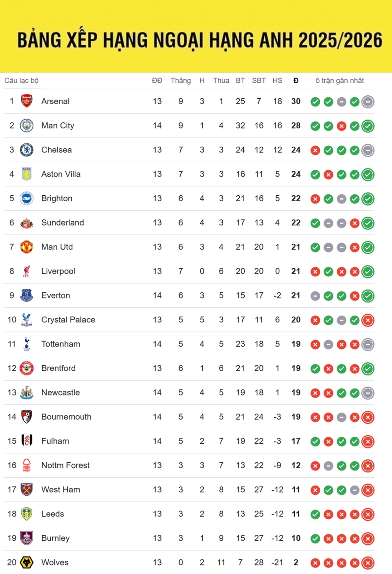Click Arsenal's most recent match draw indicator
Image resolution: width=392 pixels, height=574 pixels.
tap(368, 102)
